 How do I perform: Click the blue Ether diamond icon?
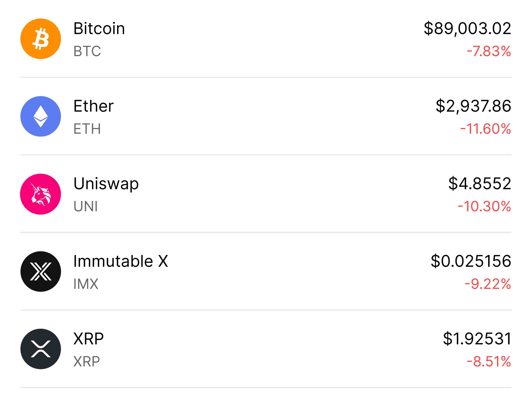click(41, 116)
